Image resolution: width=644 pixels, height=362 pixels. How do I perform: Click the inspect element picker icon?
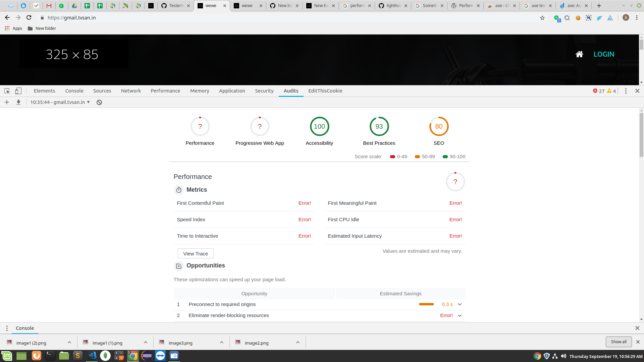(x=7, y=91)
